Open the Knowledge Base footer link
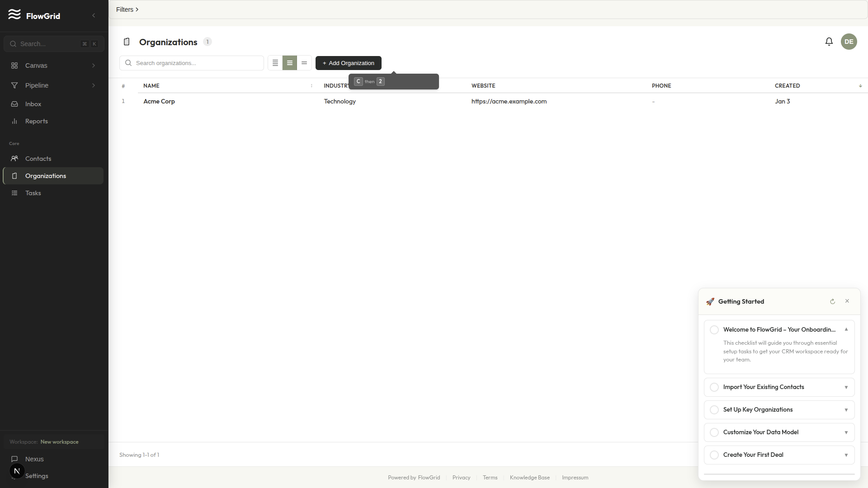 click(529, 478)
